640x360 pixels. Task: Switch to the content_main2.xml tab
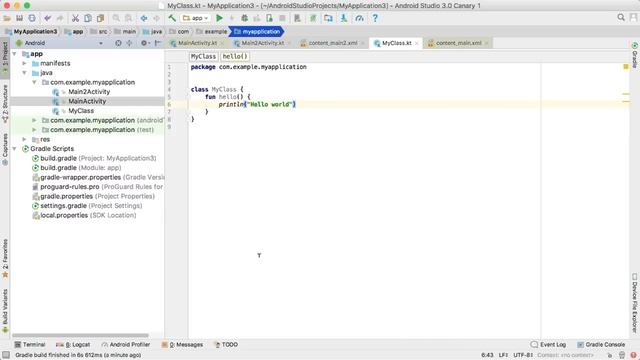[333, 43]
